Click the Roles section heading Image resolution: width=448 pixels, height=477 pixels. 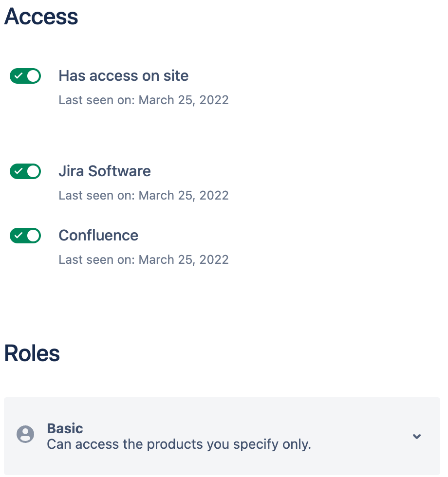point(32,353)
